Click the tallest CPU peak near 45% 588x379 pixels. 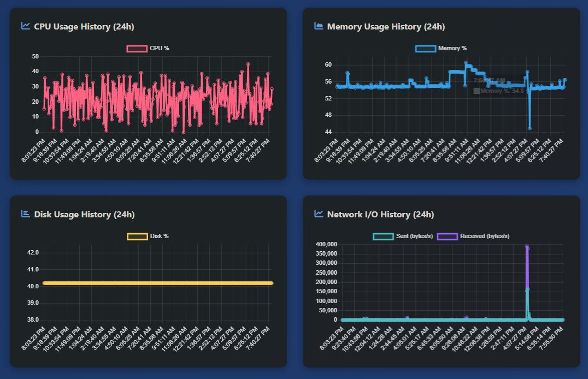pos(248,64)
